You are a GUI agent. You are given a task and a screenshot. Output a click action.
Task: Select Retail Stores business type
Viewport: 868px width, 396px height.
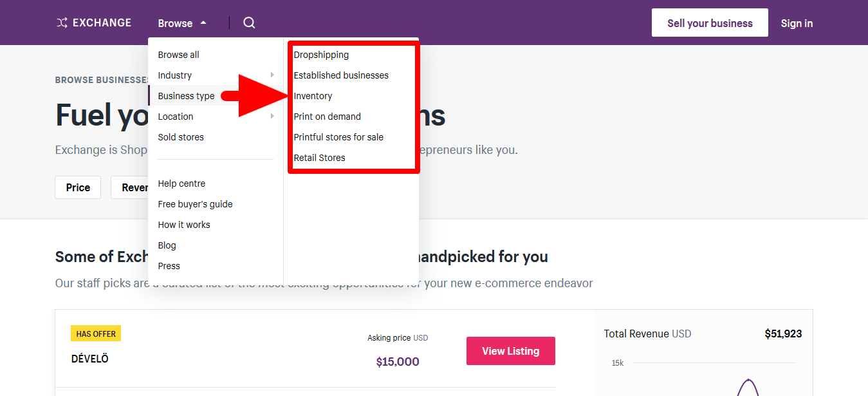(x=320, y=158)
